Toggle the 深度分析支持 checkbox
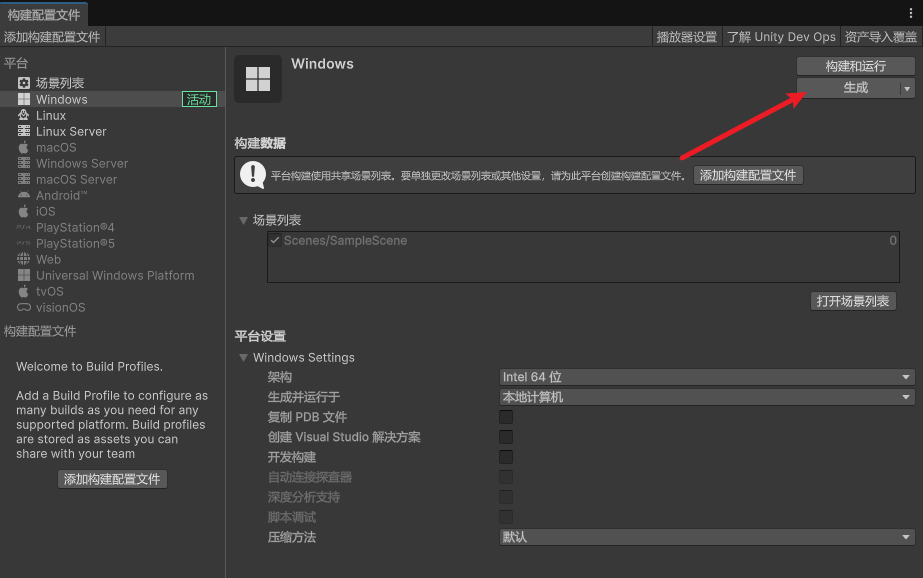 (506, 497)
